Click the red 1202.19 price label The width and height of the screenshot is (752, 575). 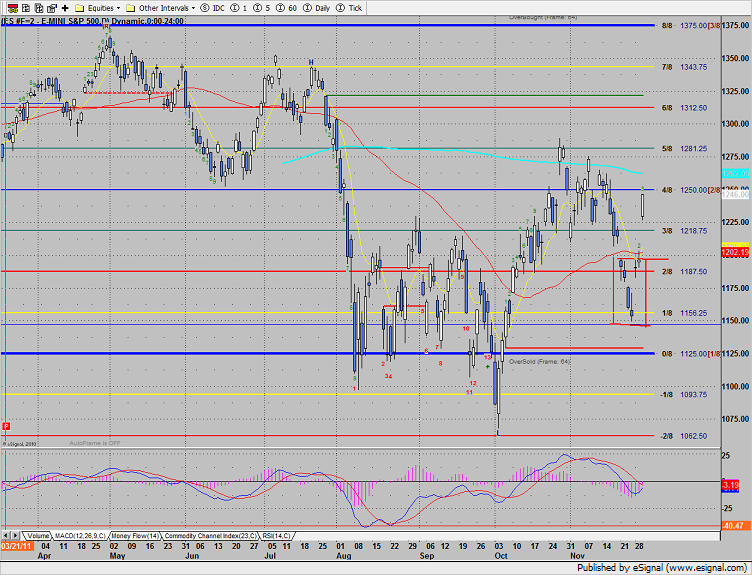click(735, 252)
